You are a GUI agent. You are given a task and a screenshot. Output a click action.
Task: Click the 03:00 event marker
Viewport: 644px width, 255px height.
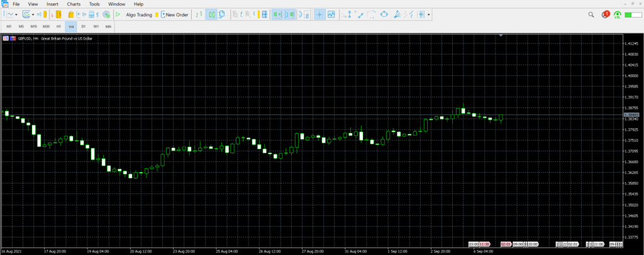pos(474,244)
